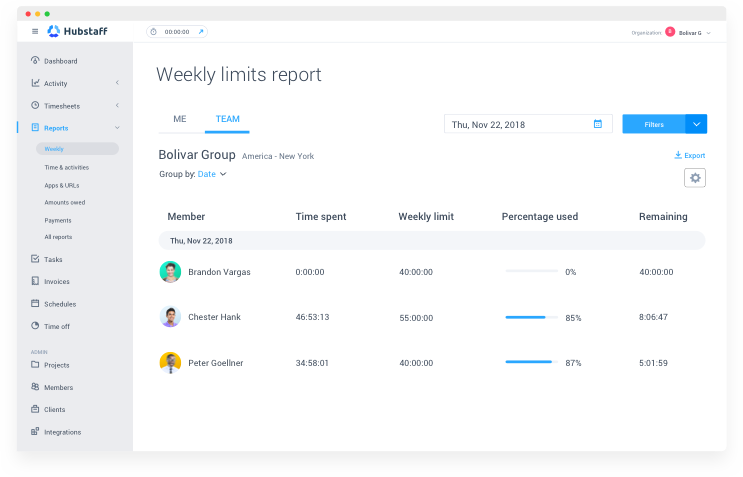Open the Filters dropdown arrow
743x477 pixels.
697,124
